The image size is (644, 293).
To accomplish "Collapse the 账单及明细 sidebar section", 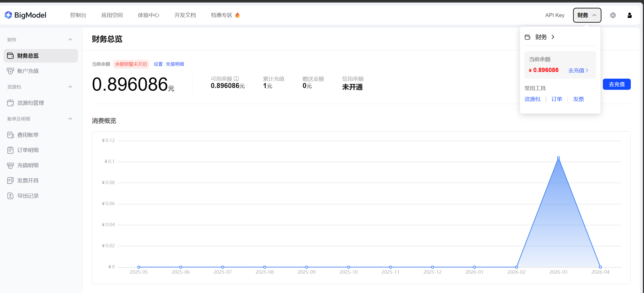I will (70, 119).
